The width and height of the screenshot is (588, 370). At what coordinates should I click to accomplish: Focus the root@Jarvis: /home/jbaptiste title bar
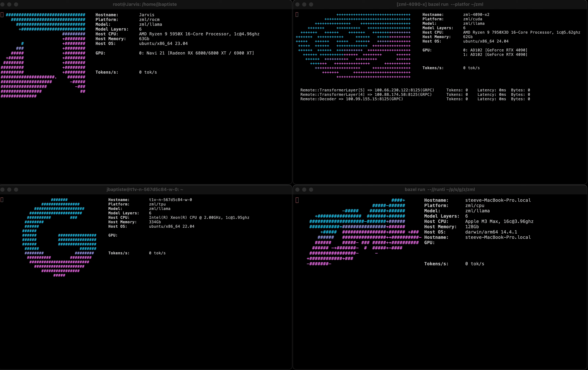click(145, 4)
